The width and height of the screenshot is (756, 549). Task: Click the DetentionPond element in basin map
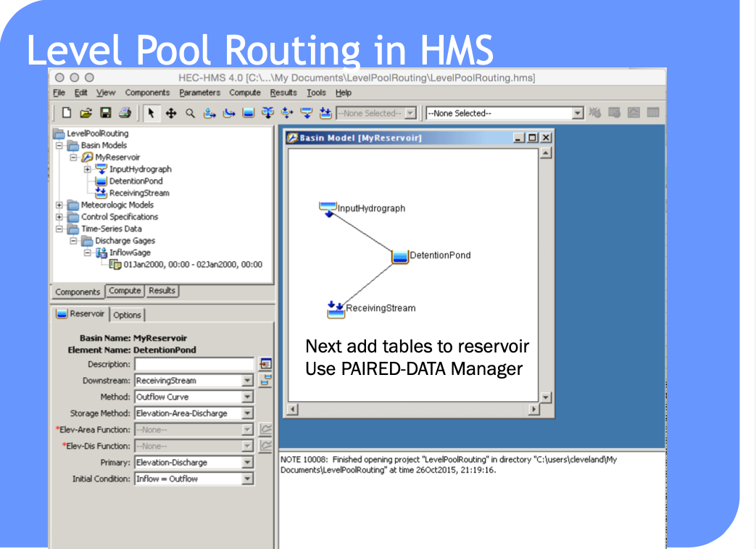tap(399, 256)
